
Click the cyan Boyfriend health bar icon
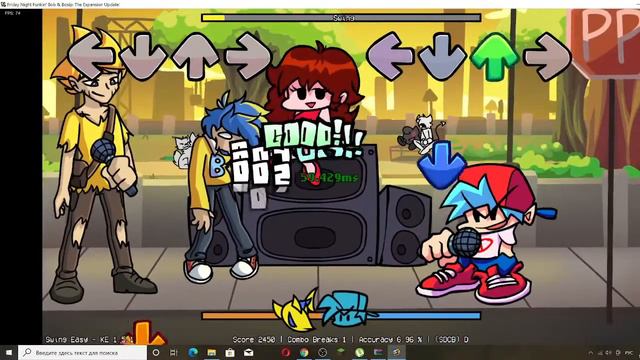pos(346,309)
